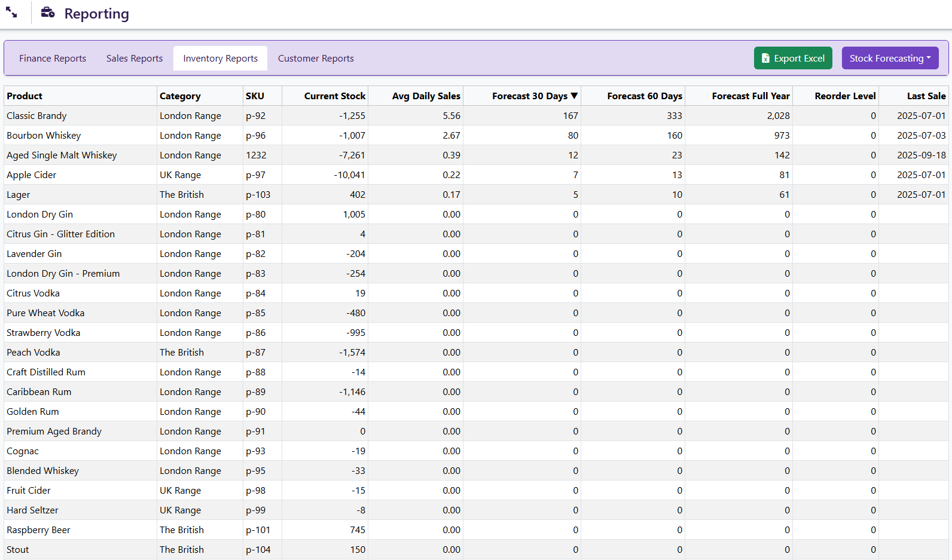The height and width of the screenshot is (560, 952).
Task: Sort by Reorder Level column header
Action: pos(844,96)
